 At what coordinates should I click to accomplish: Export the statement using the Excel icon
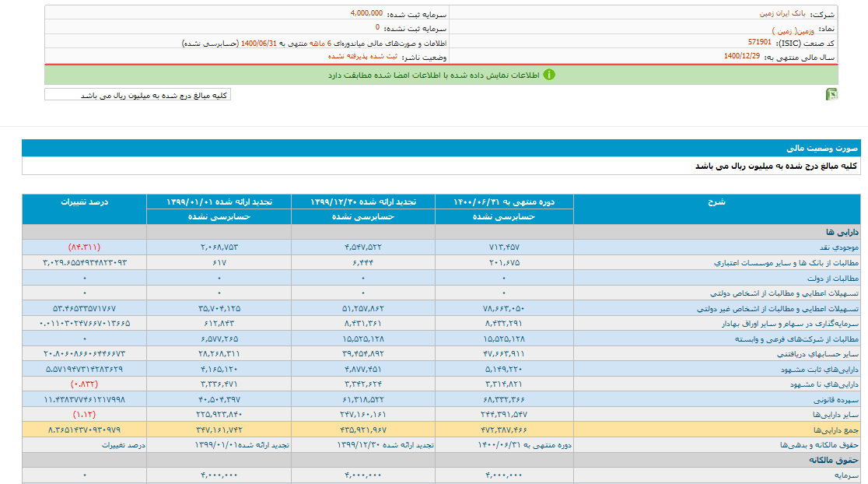click(831, 95)
